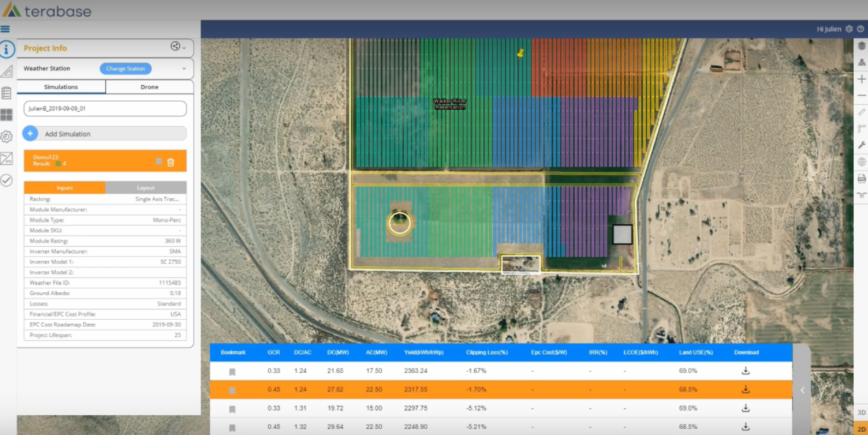Expand the Weather Station section chevron
868x435 pixels.
pyautogui.click(x=184, y=69)
